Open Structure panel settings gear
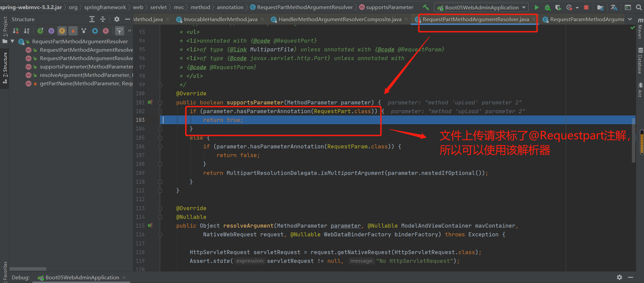 (117, 19)
